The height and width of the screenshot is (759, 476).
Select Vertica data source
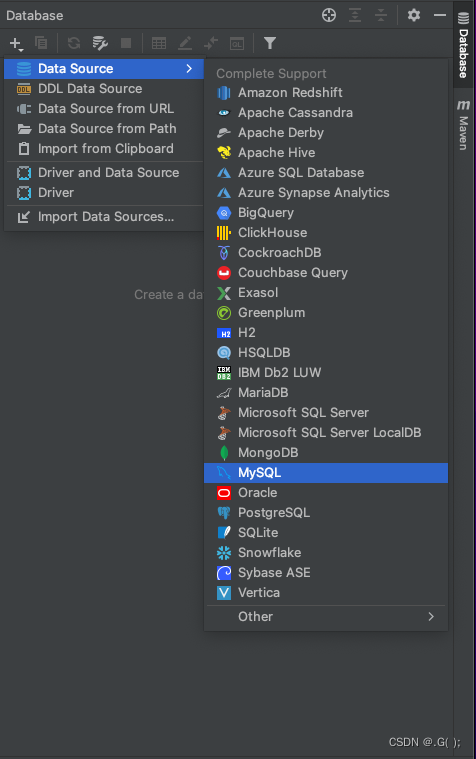pos(326,592)
